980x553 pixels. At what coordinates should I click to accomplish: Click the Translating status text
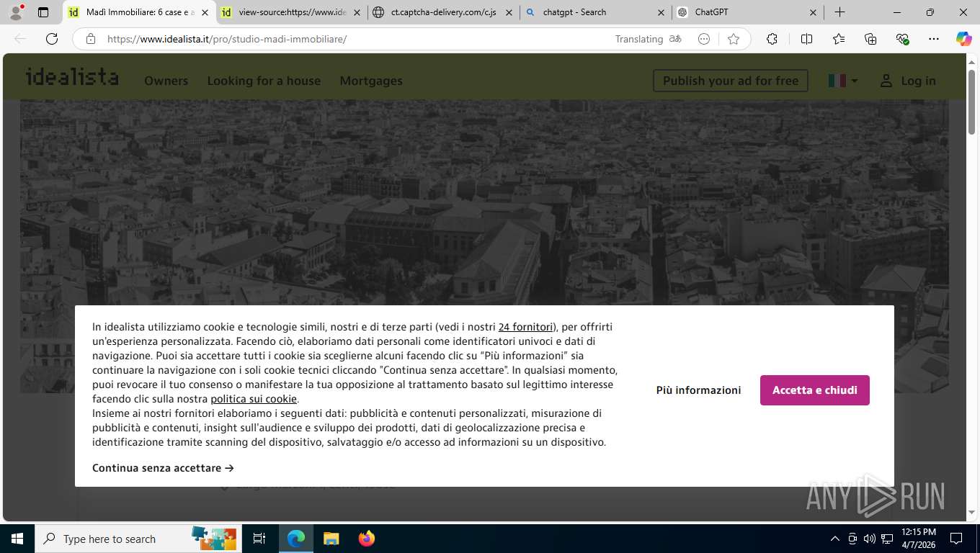tap(638, 39)
